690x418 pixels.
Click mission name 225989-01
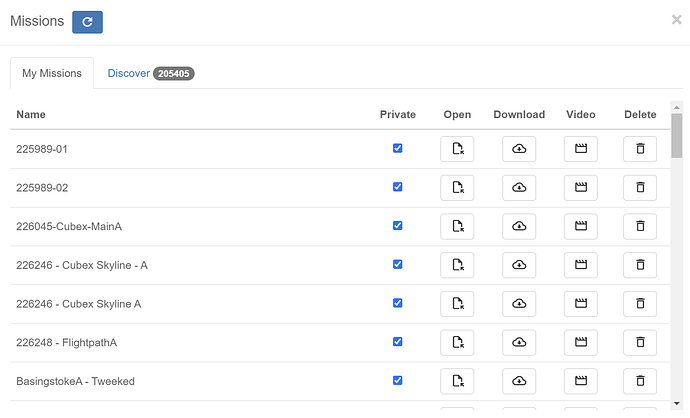(x=42, y=149)
